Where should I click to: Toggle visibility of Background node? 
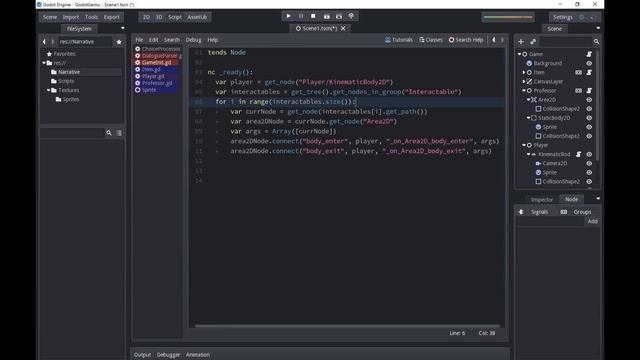(589, 63)
